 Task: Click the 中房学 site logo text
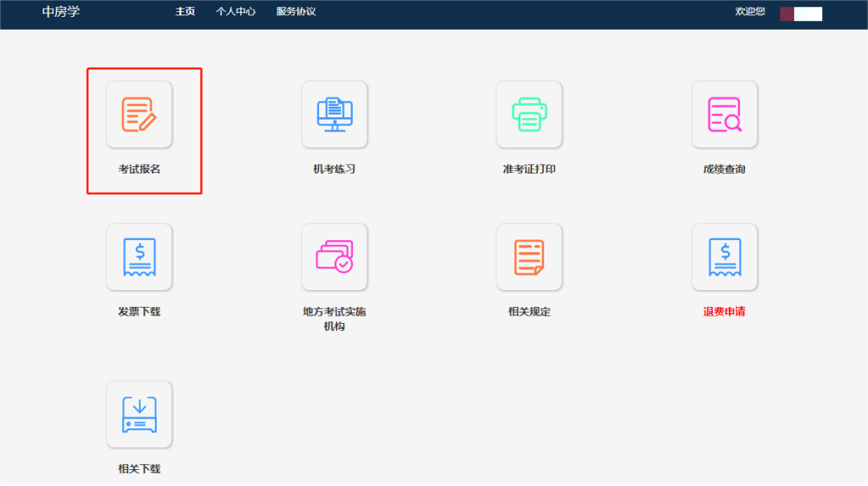coord(61,12)
